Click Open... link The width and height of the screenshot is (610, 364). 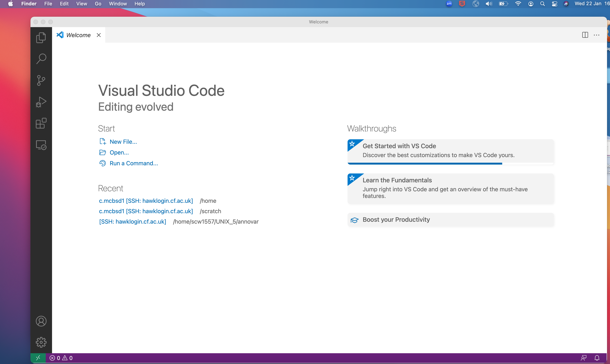(x=119, y=152)
